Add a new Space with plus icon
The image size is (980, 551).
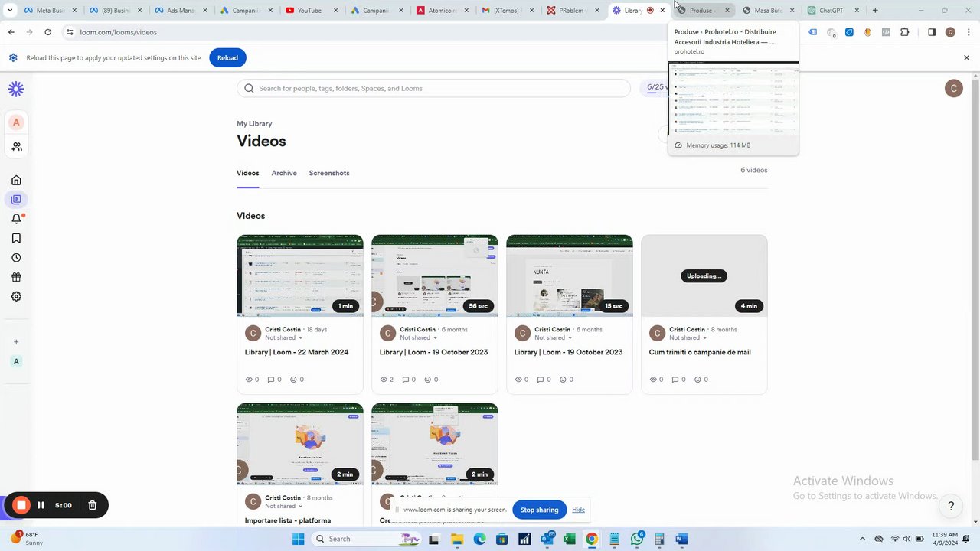[16, 342]
